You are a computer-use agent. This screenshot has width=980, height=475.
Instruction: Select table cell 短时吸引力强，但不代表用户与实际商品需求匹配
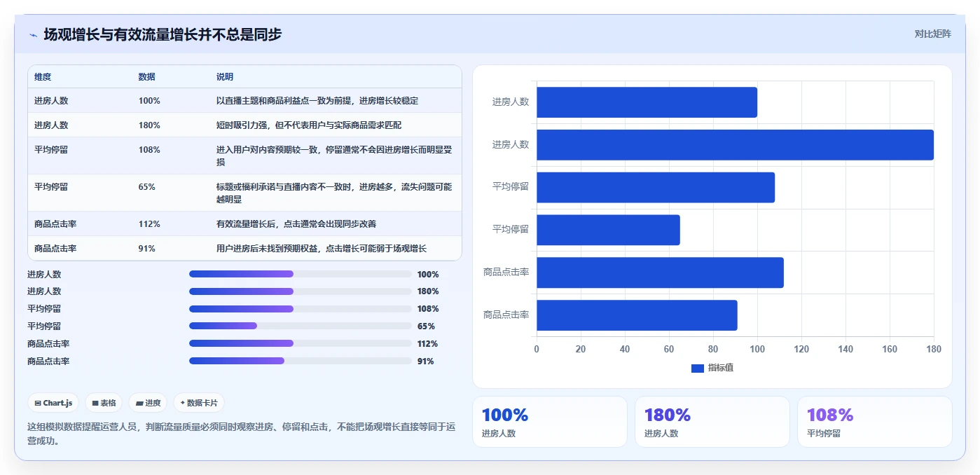point(309,125)
